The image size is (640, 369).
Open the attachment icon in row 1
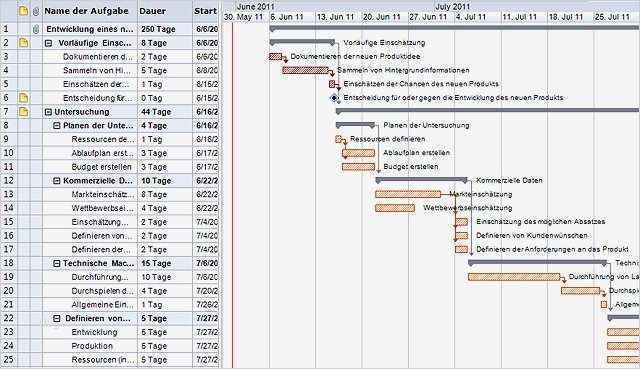(x=36, y=29)
